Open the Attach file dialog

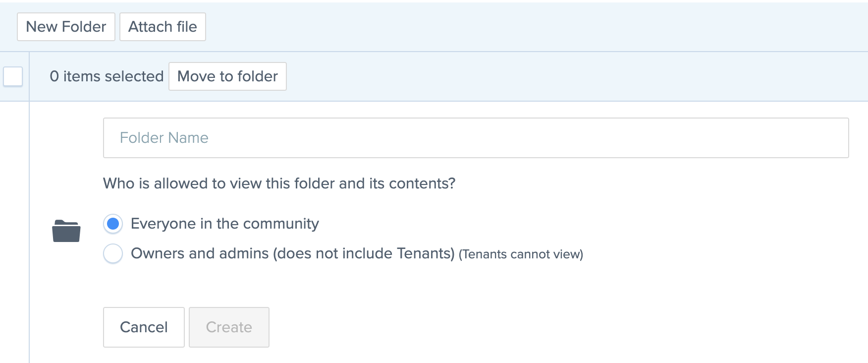tap(163, 27)
